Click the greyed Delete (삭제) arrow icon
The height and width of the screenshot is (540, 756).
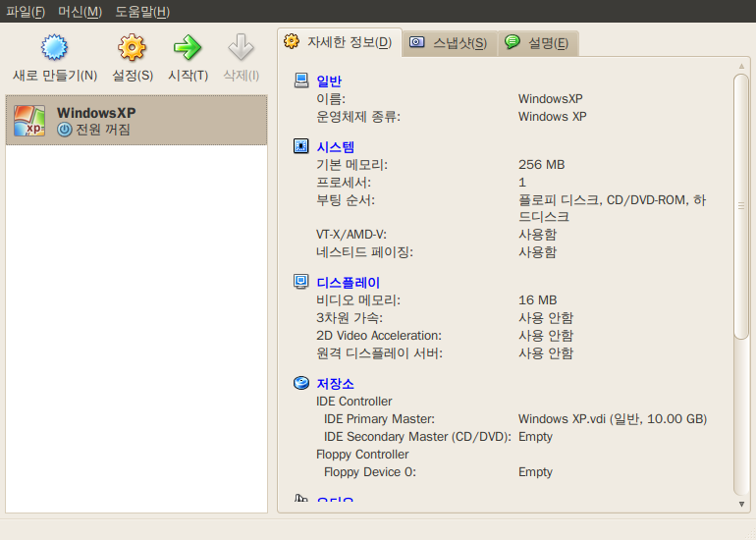[x=242, y=47]
